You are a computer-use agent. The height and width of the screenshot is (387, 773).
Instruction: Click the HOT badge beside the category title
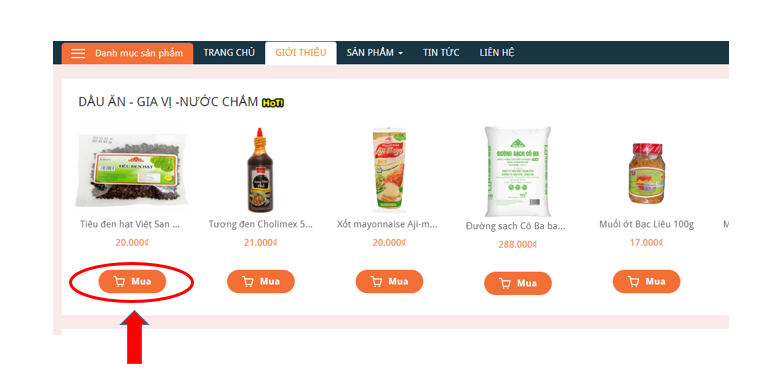pyautogui.click(x=273, y=103)
